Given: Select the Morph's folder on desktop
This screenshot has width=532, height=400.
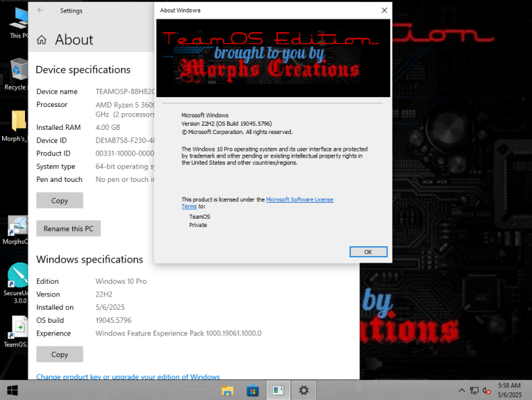Looking at the screenshot, I should tap(15, 126).
